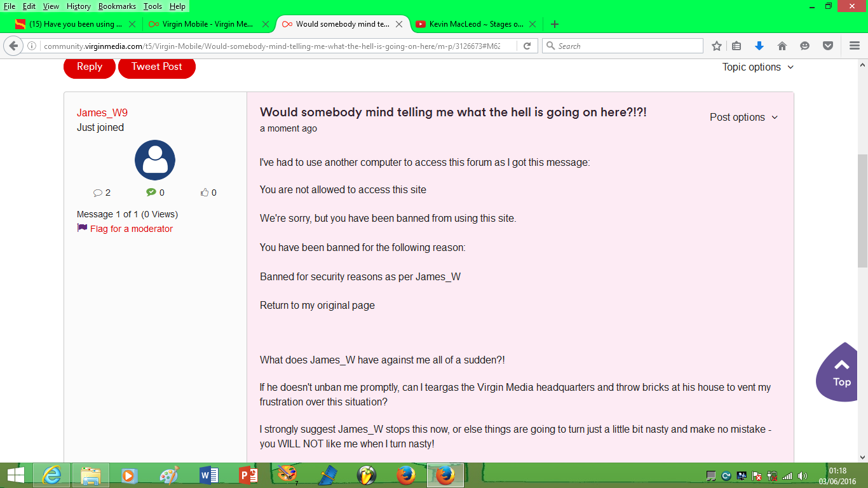Click the Tweet Post button

[x=156, y=66]
